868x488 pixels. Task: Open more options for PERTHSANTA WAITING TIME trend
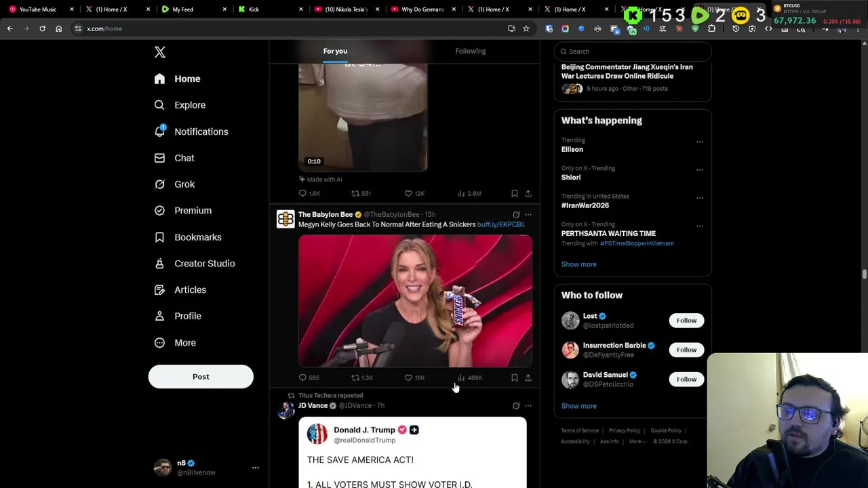pyautogui.click(x=700, y=226)
